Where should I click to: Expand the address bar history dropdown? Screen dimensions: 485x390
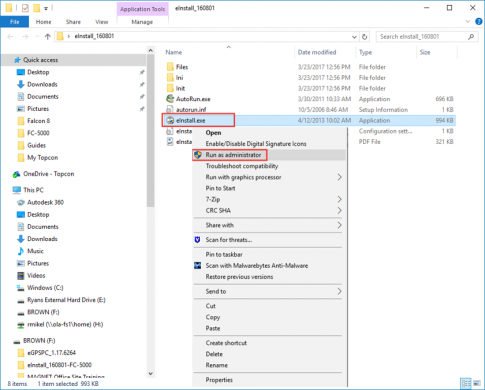tap(354, 37)
